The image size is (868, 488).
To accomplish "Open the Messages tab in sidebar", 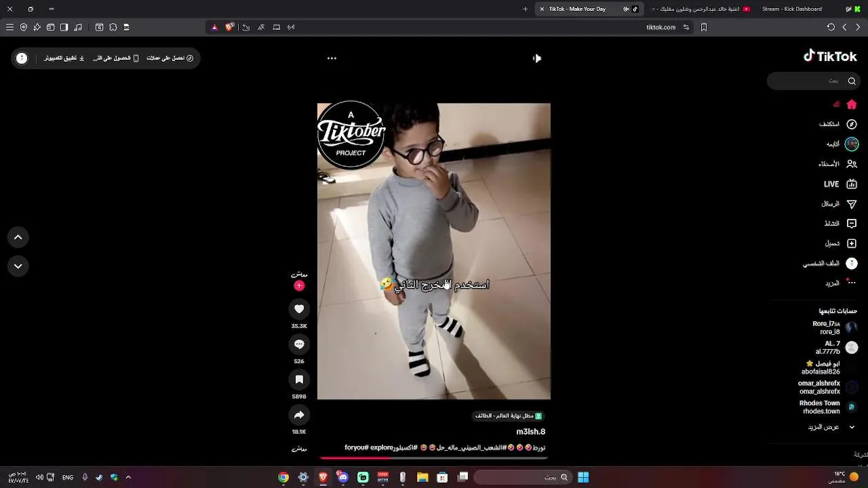I will coord(840,203).
